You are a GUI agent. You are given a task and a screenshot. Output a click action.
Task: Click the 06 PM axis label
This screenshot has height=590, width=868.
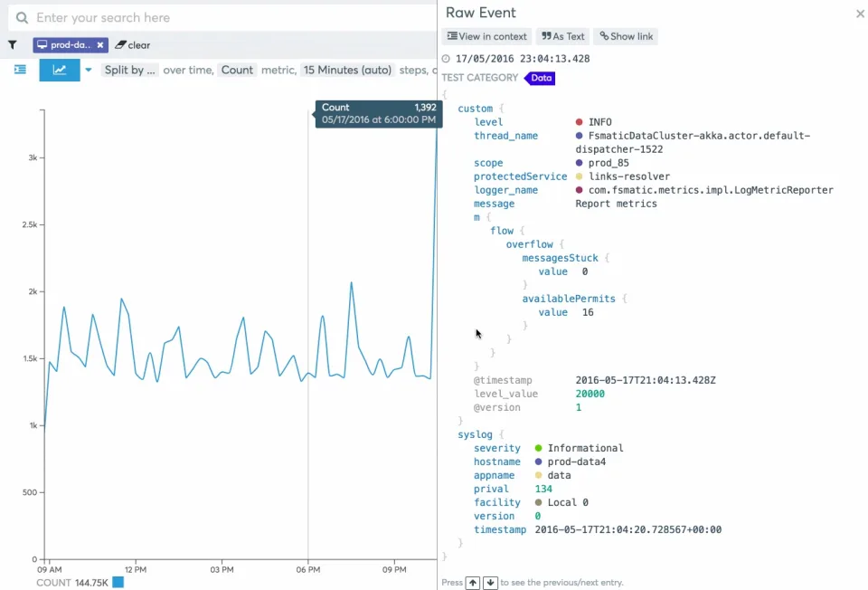[307, 569]
